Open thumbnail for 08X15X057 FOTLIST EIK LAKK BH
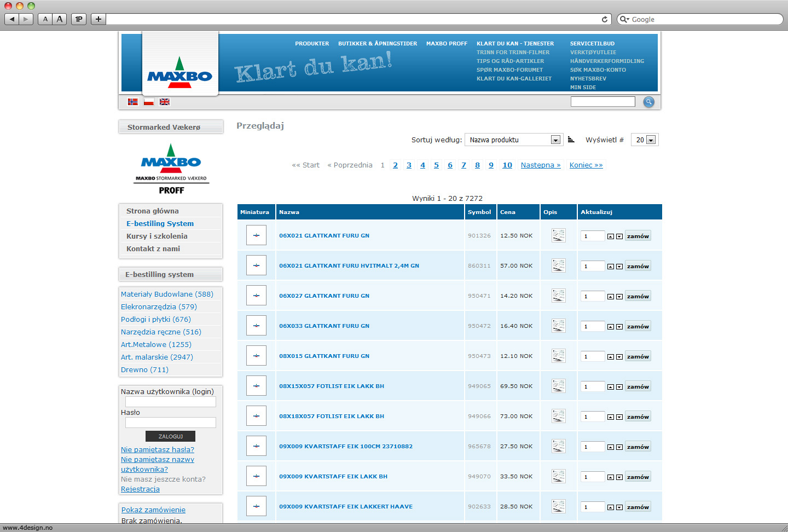Screen dimensions: 788x532 [x=256, y=386]
